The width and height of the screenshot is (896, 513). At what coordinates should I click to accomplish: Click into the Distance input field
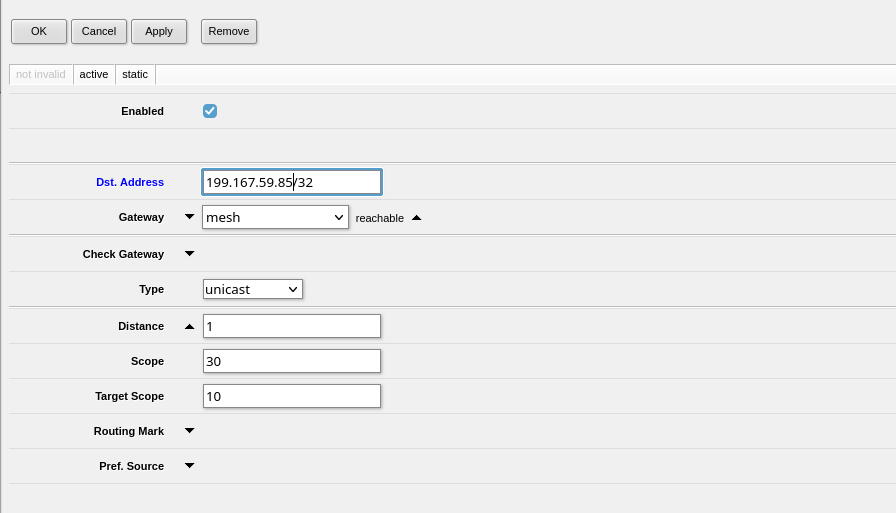[x=292, y=326]
